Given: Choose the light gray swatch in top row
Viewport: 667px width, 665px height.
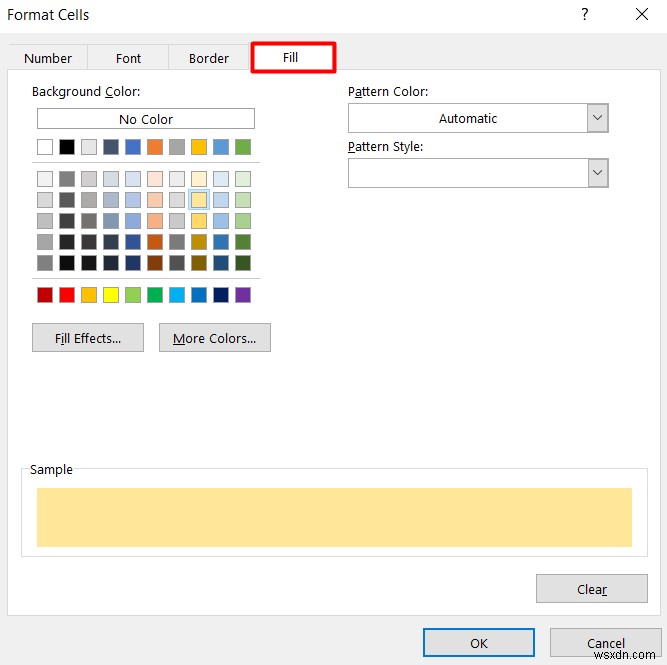Looking at the screenshot, I should coord(89,147).
